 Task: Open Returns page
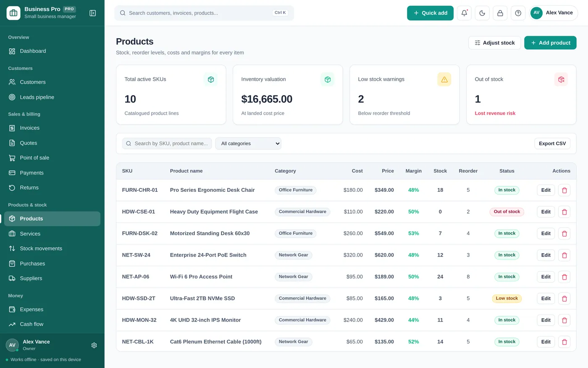[x=52, y=188]
